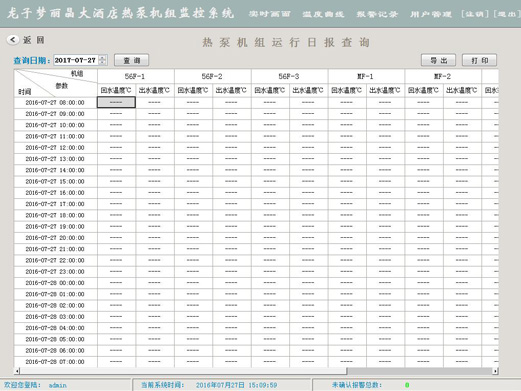Click the horizontal scrollbar right arrow
The height and width of the screenshot is (391, 521).
(495, 371)
